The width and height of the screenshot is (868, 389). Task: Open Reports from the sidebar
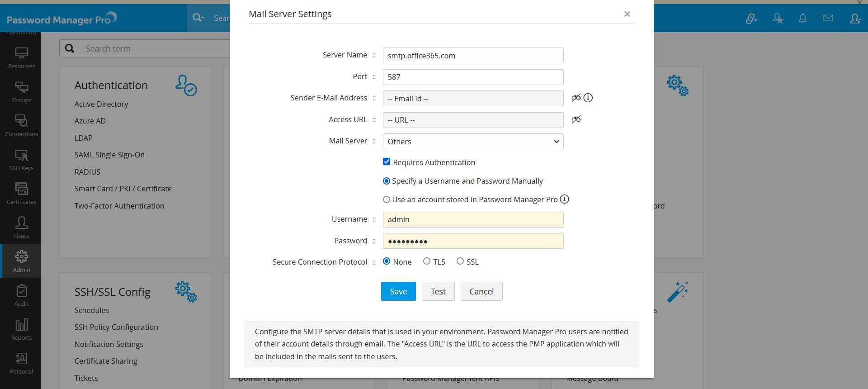pos(21,329)
